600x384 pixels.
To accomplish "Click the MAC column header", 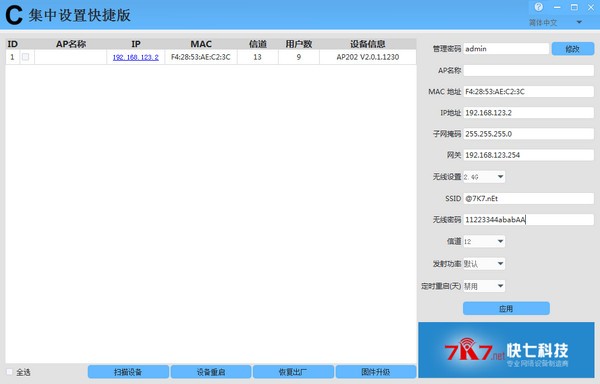I will point(201,44).
